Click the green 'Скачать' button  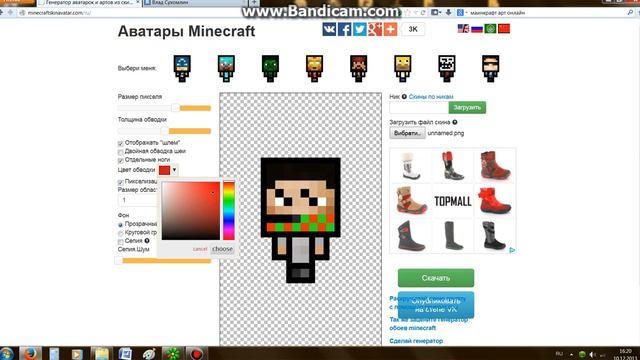(436, 278)
